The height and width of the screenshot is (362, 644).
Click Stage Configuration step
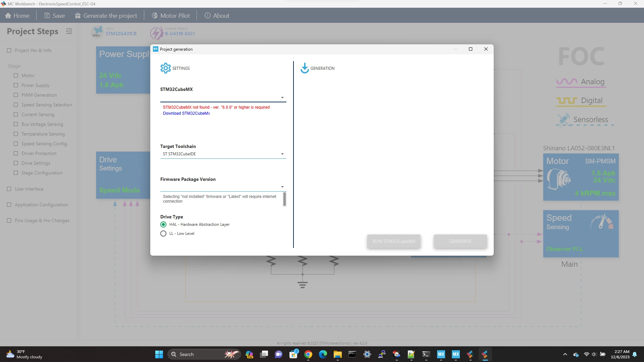(x=42, y=173)
